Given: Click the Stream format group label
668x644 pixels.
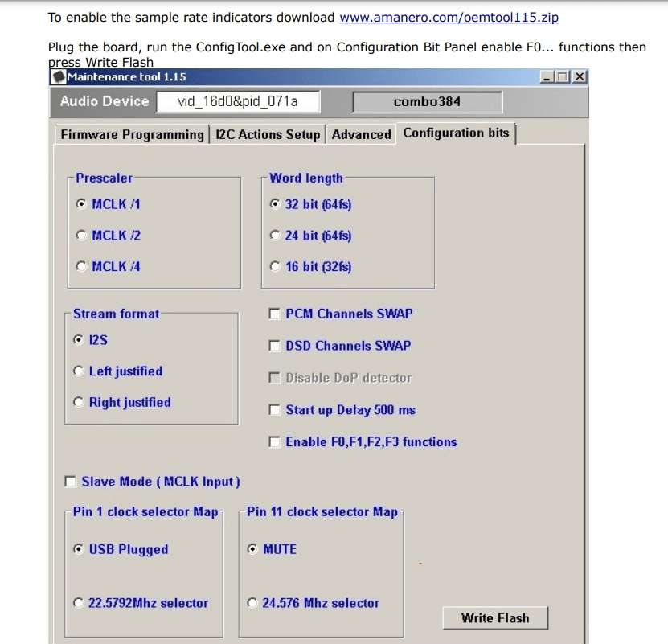Looking at the screenshot, I should point(116,314).
